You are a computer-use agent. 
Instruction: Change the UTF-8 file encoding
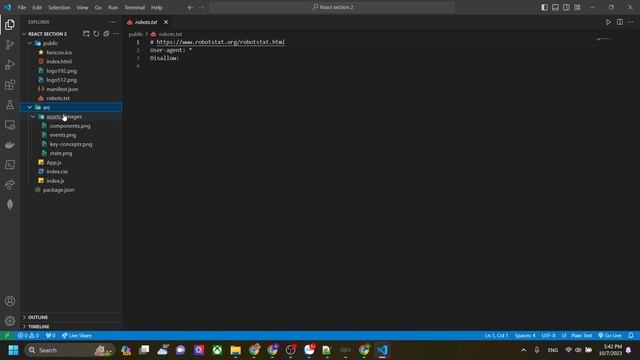[548, 336]
